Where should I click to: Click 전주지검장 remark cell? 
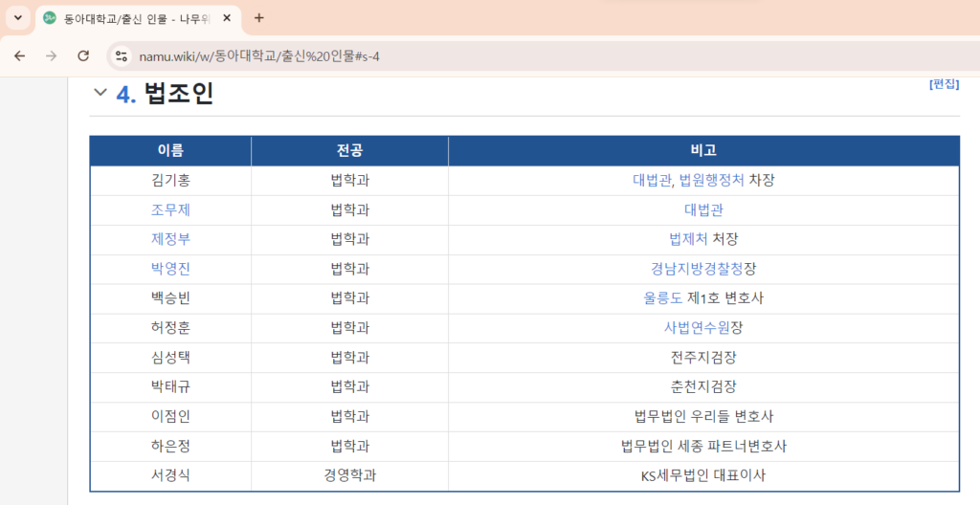coord(703,358)
